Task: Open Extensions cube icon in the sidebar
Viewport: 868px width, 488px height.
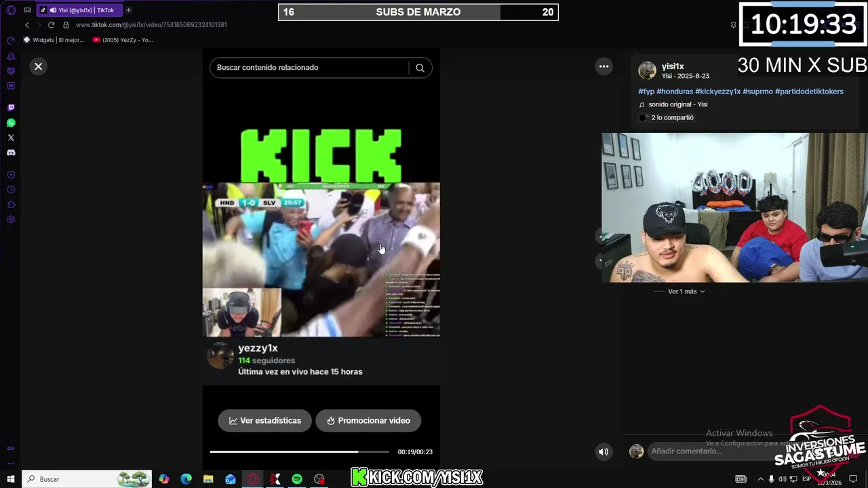Action: point(11,205)
